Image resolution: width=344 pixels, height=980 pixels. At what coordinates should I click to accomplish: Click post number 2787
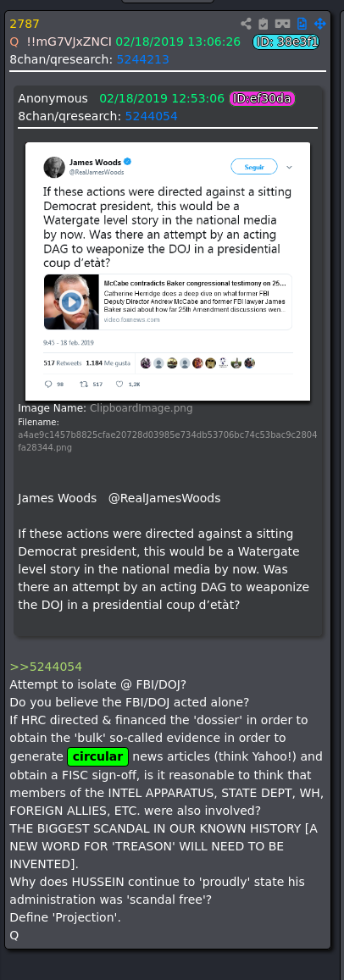[x=25, y=25]
